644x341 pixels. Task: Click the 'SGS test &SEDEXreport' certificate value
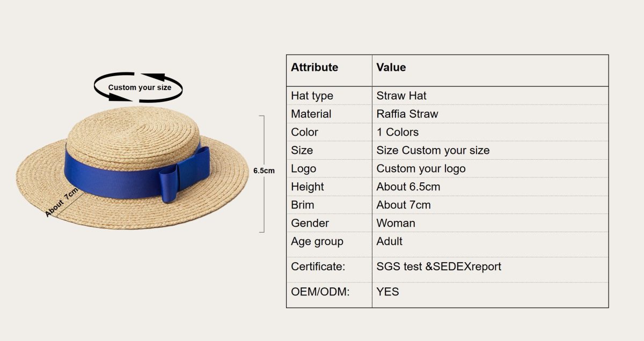(438, 266)
